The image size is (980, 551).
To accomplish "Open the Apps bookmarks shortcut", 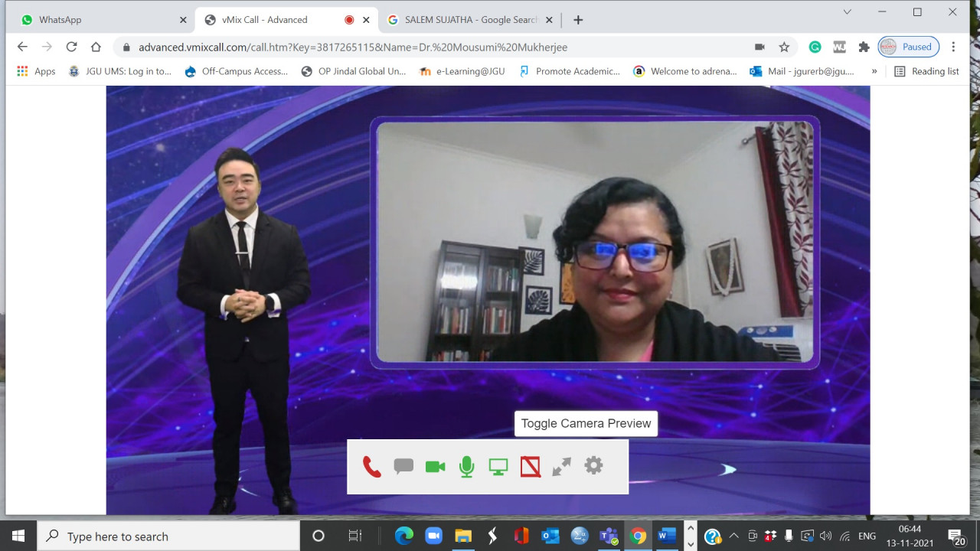I will click(x=36, y=71).
